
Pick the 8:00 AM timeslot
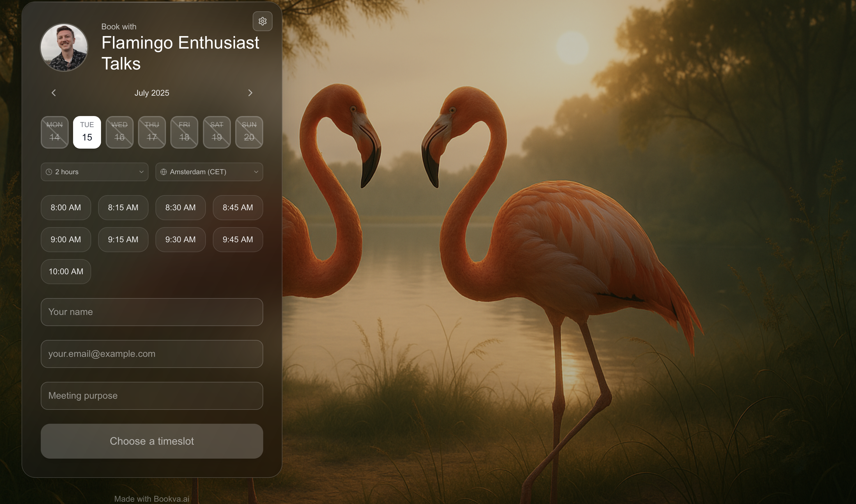66,208
